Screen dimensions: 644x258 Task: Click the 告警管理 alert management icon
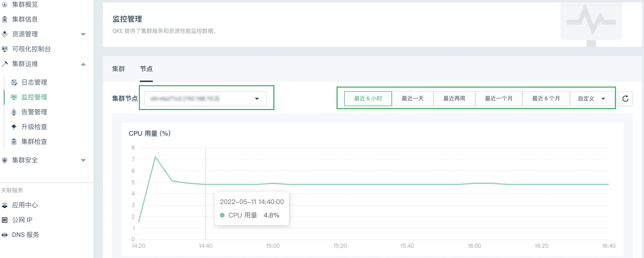[14, 112]
